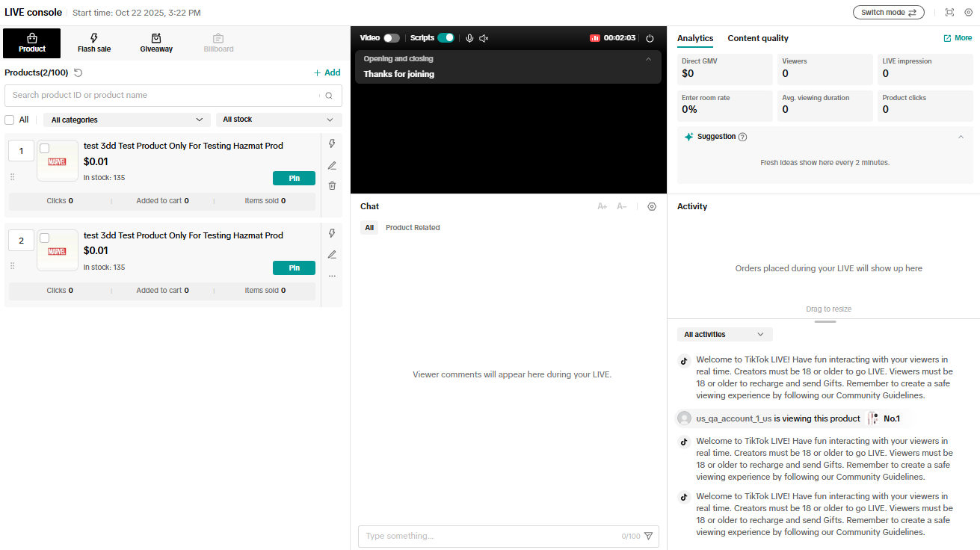Check the select All products checkbox

click(10, 120)
